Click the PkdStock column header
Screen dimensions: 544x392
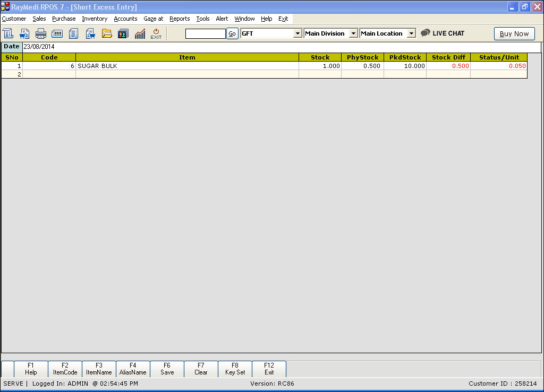click(x=405, y=57)
